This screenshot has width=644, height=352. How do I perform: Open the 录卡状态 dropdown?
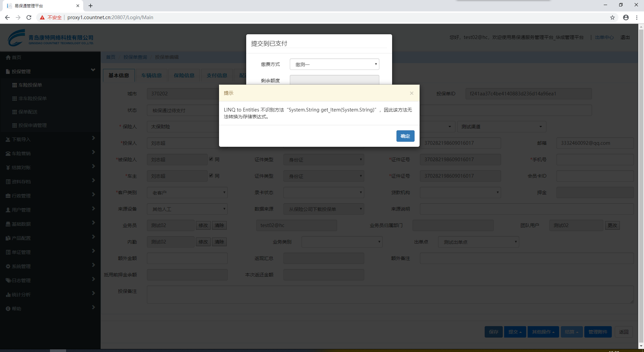324,192
